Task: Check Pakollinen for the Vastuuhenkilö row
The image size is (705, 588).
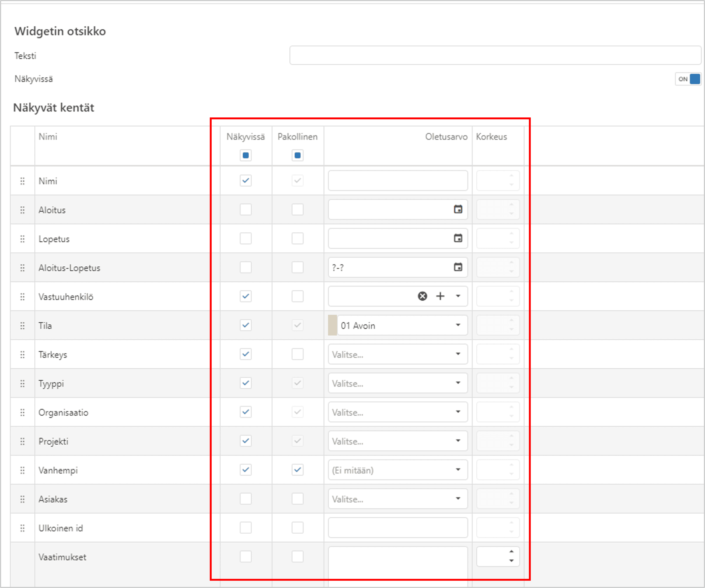Action: (x=298, y=296)
